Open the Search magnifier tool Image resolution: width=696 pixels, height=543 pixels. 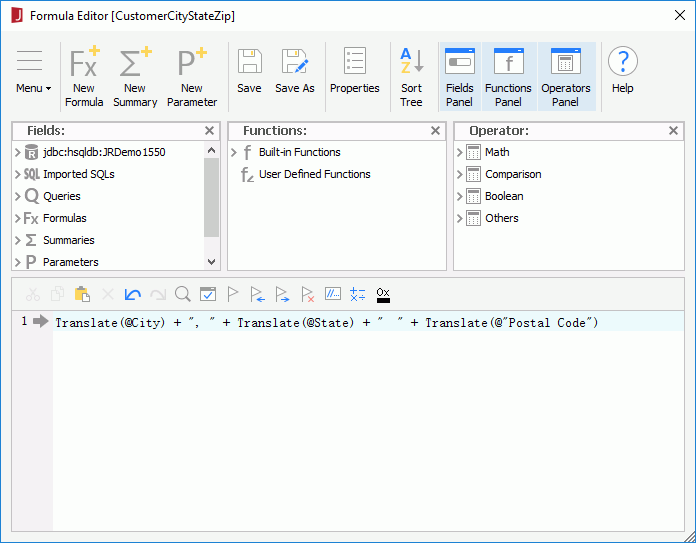tap(182, 294)
